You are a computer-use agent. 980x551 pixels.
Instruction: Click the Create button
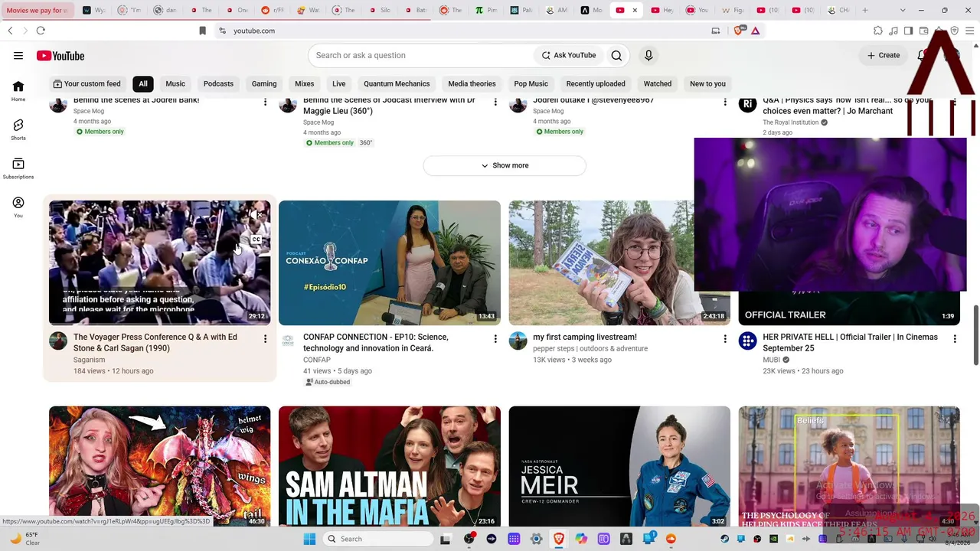[884, 55]
